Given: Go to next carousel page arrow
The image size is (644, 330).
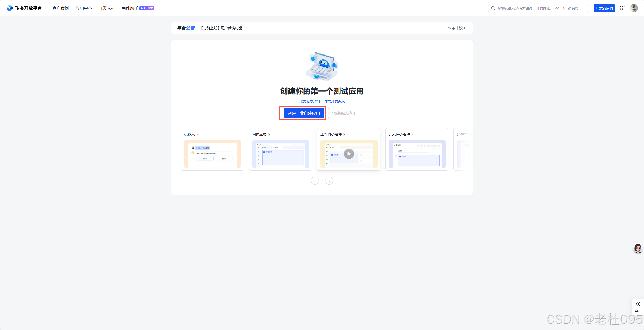Looking at the screenshot, I should (329, 181).
